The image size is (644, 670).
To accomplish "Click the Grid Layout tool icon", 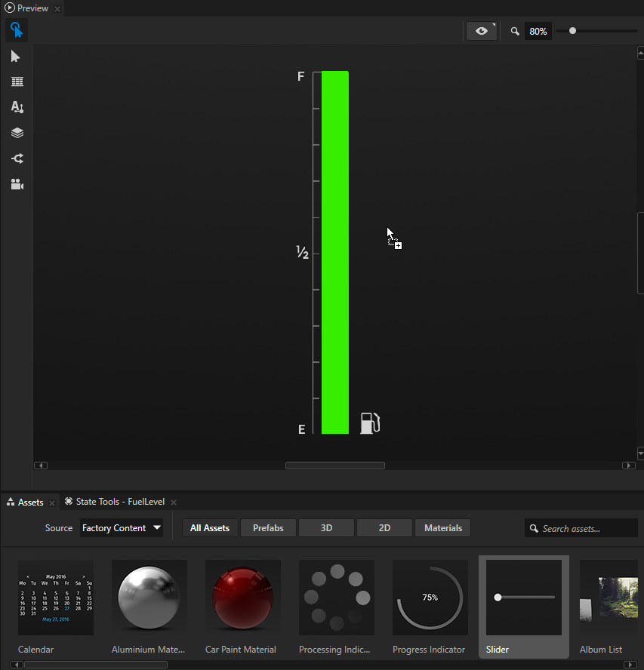I will click(x=17, y=81).
